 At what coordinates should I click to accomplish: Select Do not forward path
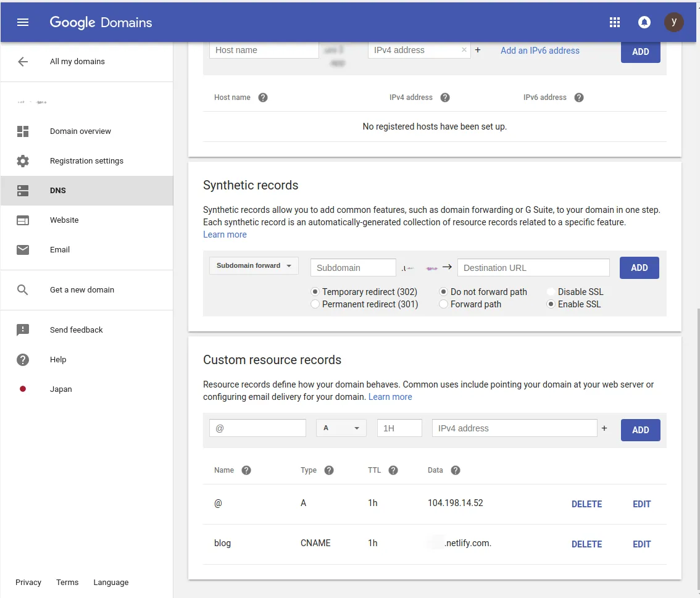[443, 291]
